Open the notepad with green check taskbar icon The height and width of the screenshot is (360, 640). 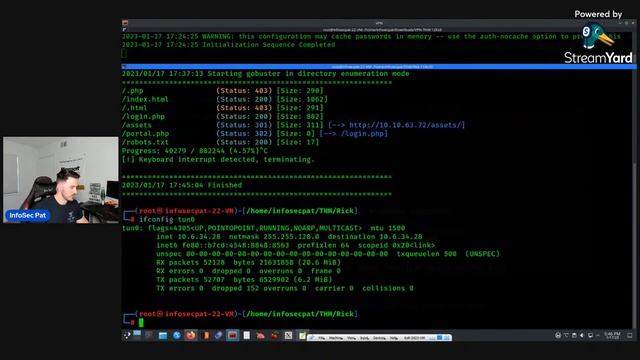pyautogui.click(x=302, y=336)
